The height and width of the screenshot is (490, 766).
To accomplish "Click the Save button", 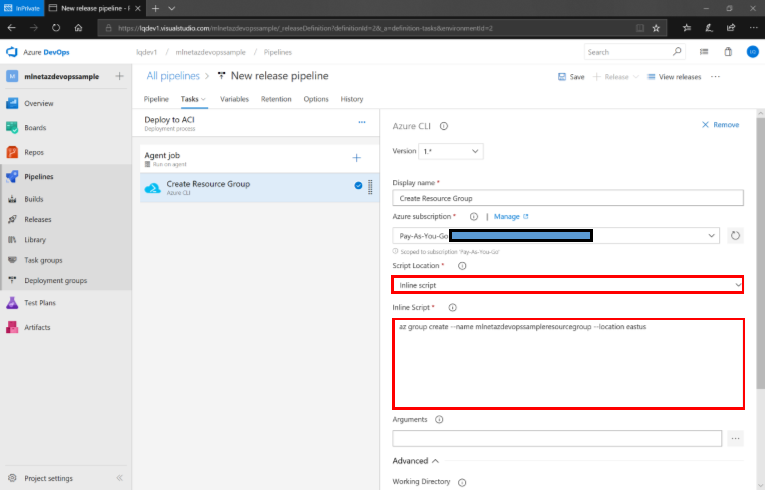I will click(570, 76).
